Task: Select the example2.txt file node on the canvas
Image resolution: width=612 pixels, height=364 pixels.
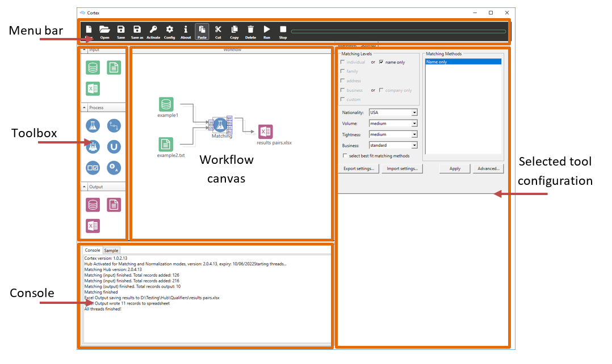Action: click(166, 144)
